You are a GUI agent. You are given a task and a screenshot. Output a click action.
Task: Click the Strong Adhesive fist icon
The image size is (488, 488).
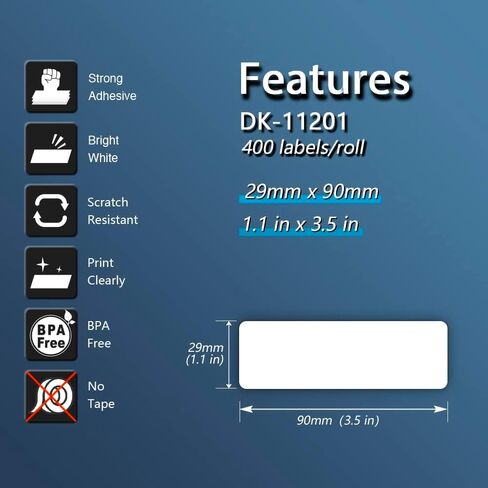[x=51, y=87]
